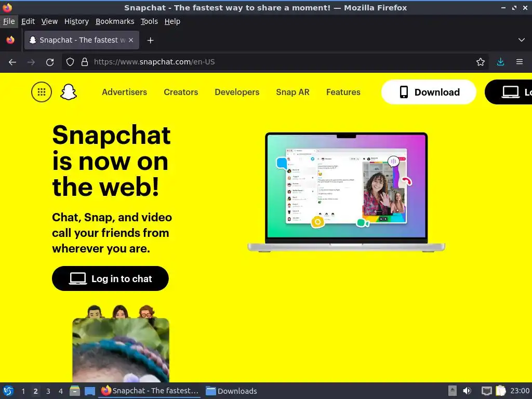Switch to the Downloads window in taskbar
532x399 pixels.
pos(231,391)
